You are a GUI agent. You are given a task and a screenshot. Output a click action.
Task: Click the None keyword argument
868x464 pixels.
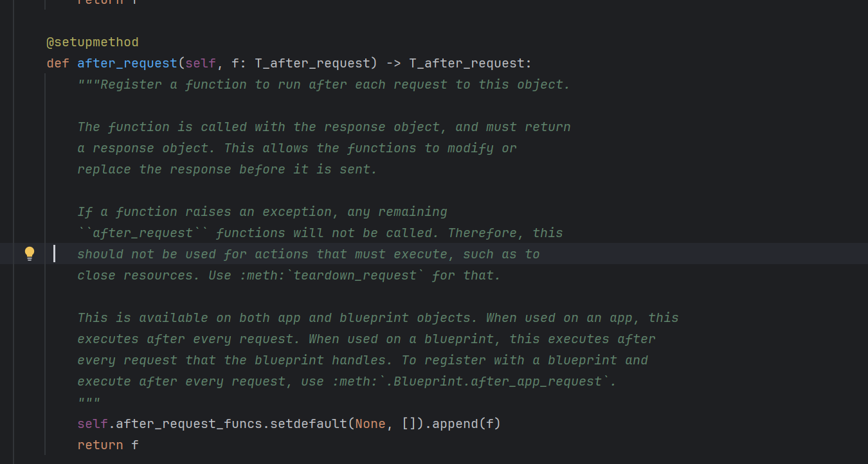coord(370,424)
